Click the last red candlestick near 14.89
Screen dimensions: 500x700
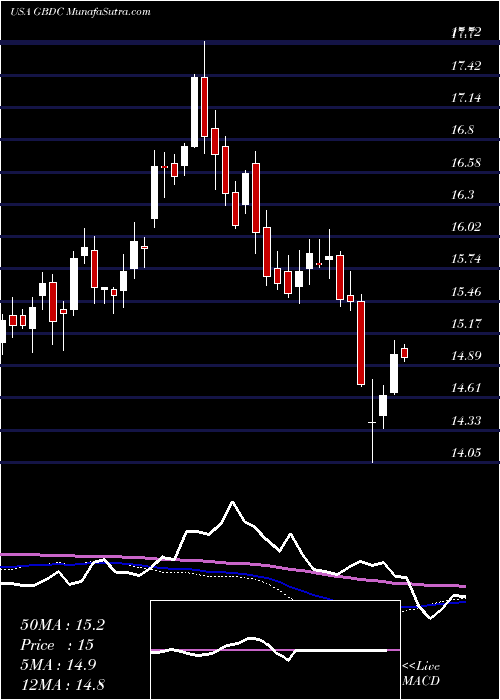(x=405, y=353)
